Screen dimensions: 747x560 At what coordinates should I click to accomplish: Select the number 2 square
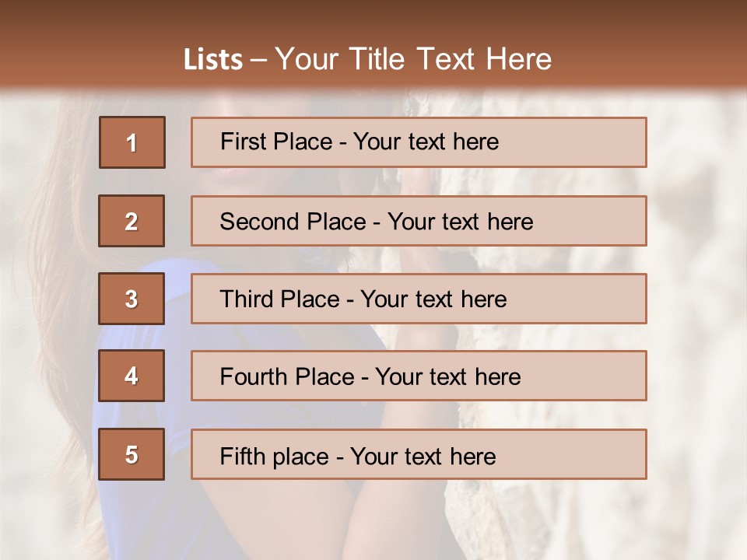click(132, 221)
